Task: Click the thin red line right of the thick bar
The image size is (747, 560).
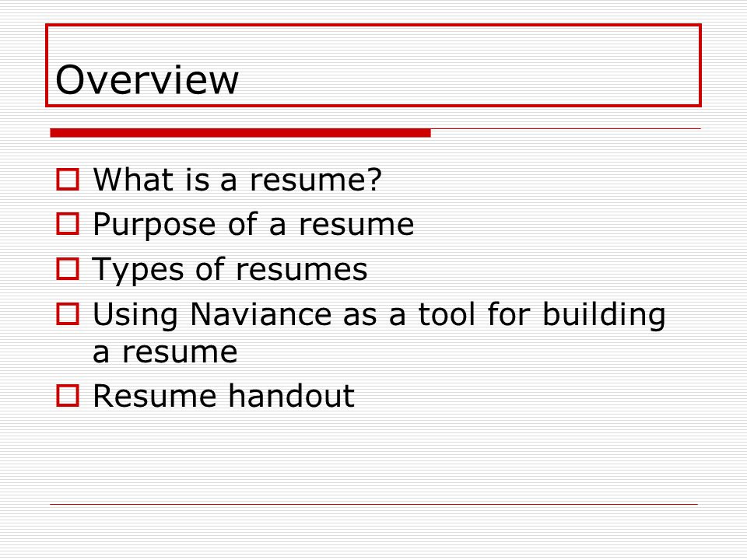Action: point(566,129)
